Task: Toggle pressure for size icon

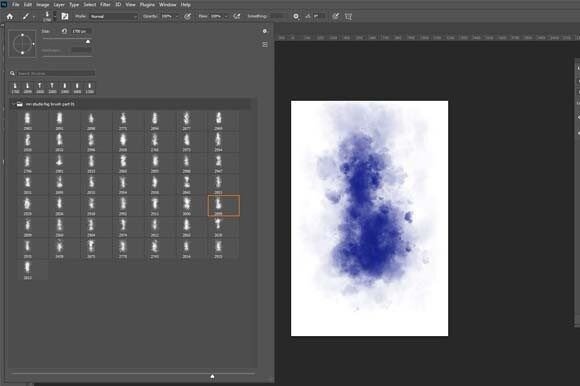Action: point(335,16)
